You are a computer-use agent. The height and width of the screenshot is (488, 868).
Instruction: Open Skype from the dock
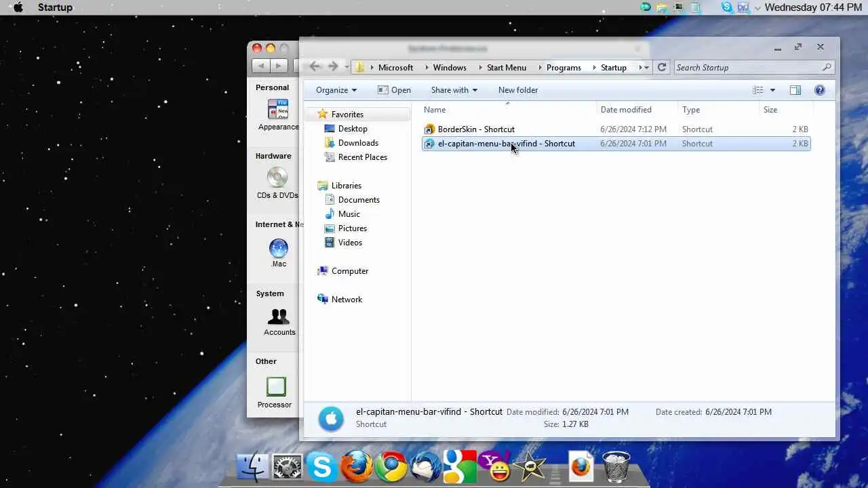click(322, 468)
